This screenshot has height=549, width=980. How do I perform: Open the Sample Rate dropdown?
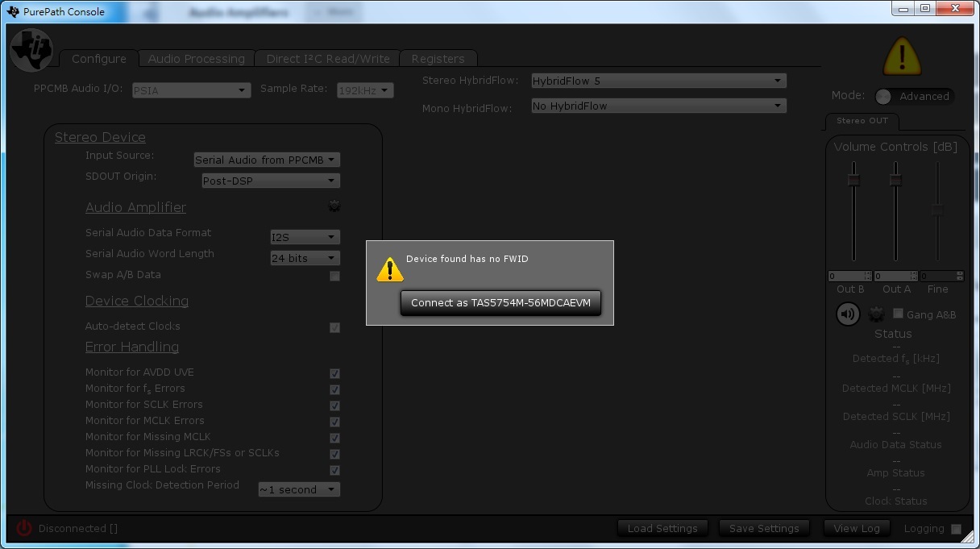[x=365, y=90]
